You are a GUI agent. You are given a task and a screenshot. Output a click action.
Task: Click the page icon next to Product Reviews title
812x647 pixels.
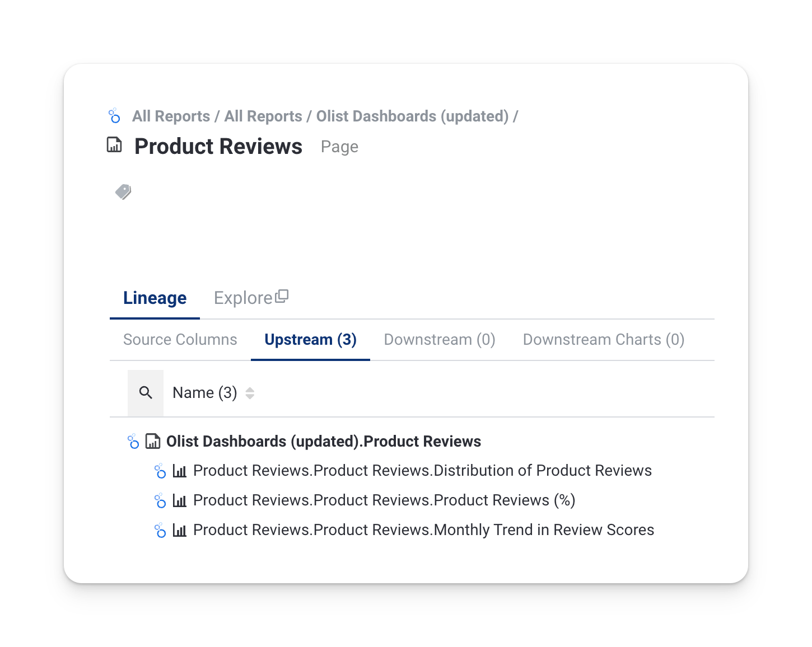[114, 145]
